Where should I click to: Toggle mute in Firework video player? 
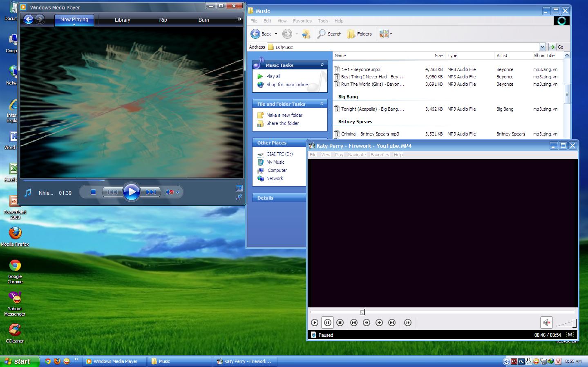pyautogui.click(x=546, y=323)
